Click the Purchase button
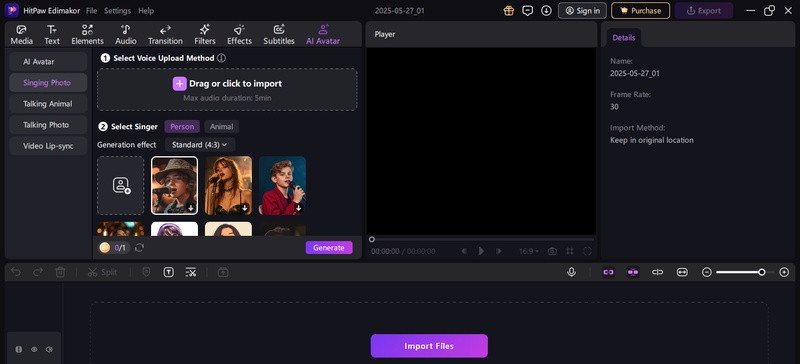Screen dimensions: 800x364 pos(640,10)
